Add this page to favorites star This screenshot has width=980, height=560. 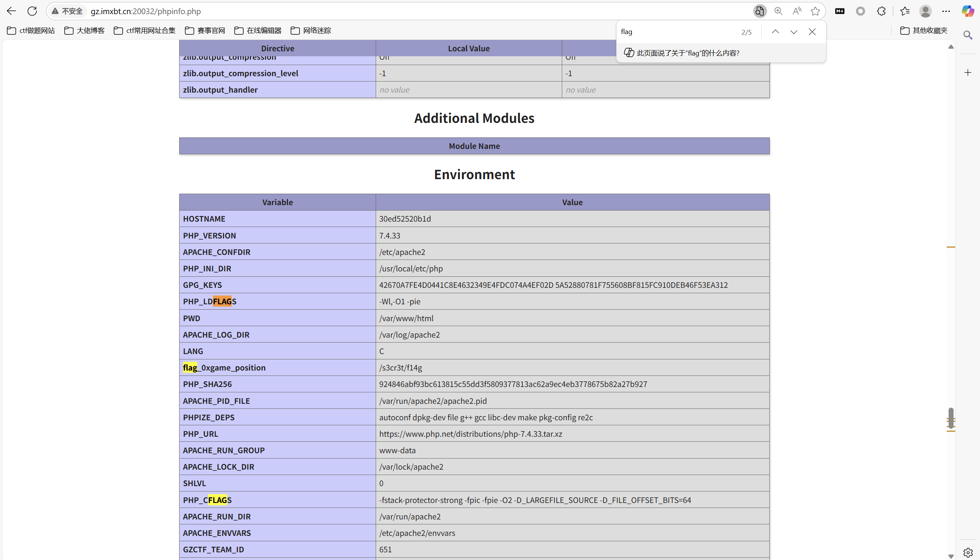[x=815, y=11]
